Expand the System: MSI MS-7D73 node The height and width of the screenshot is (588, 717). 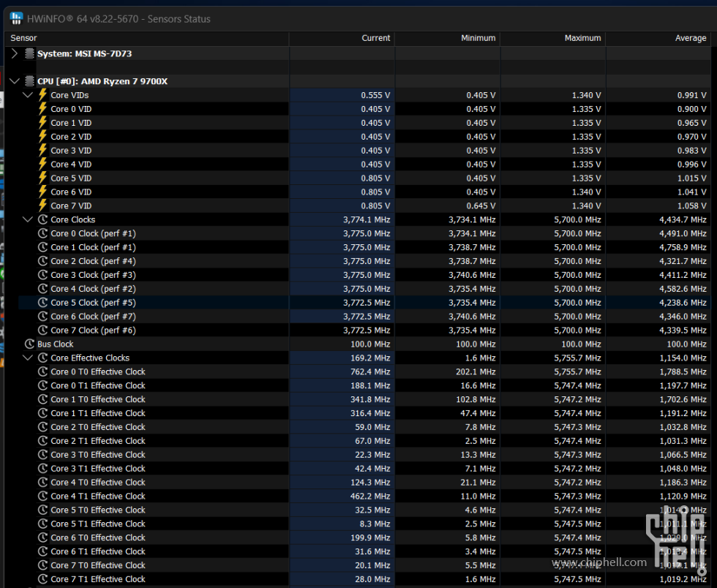[x=14, y=53]
